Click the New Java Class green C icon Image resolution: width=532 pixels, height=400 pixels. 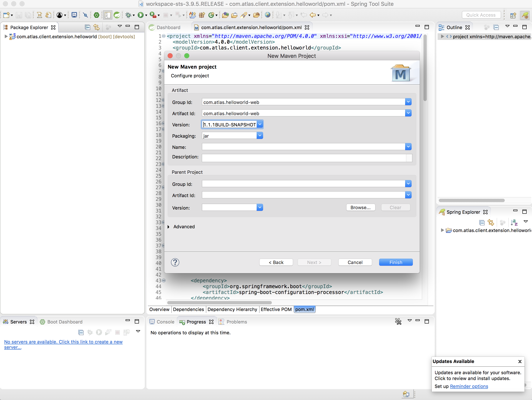211,15
